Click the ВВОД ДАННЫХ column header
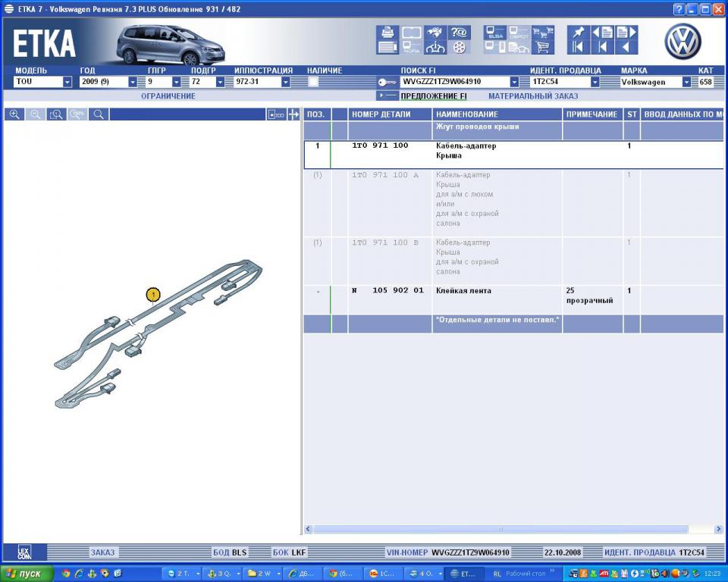728x582 pixels. tap(682, 114)
